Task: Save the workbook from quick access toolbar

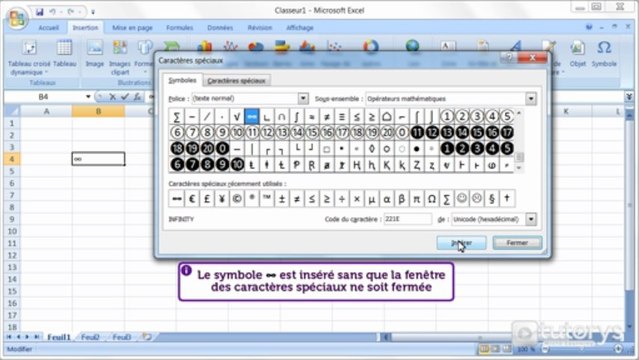Action: pos(40,12)
